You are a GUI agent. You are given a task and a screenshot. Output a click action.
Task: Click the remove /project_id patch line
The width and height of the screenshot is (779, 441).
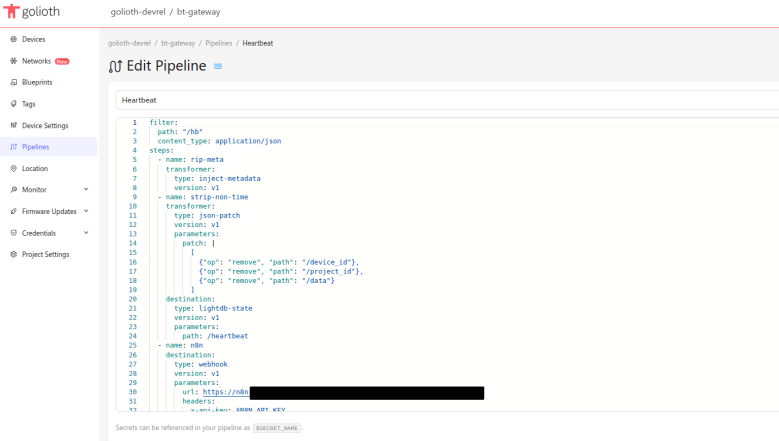point(281,271)
